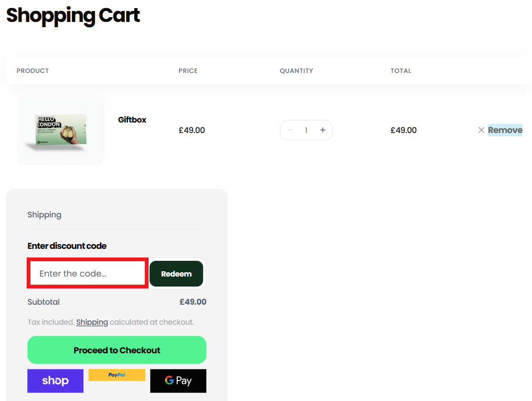The width and height of the screenshot is (532, 401).
Task: Click the PRODUCT column header
Action: (32, 71)
